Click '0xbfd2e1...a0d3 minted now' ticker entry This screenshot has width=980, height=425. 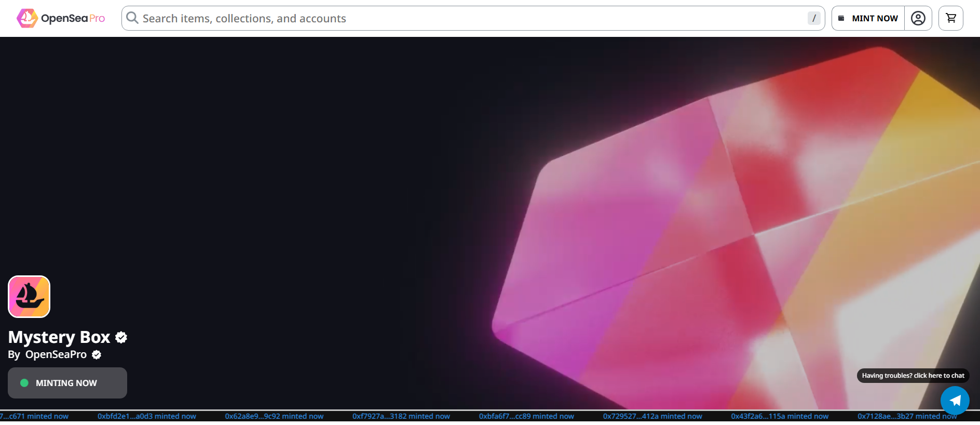(x=147, y=416)
